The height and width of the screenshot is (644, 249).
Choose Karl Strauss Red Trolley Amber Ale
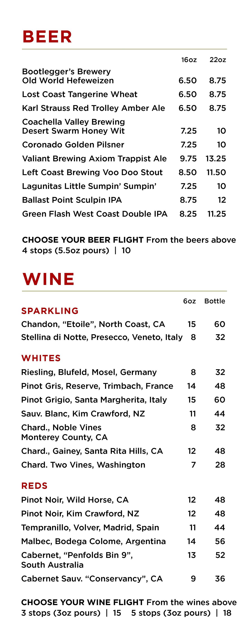[x=93, y=108]
